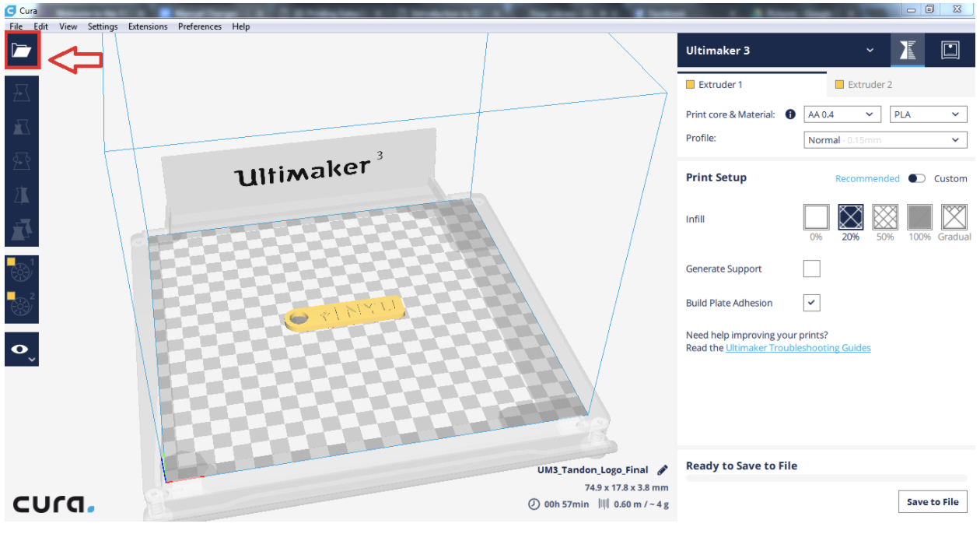Click the filament usage icon
Viewport: 980px width, 534px height.
tap(604, 504)
